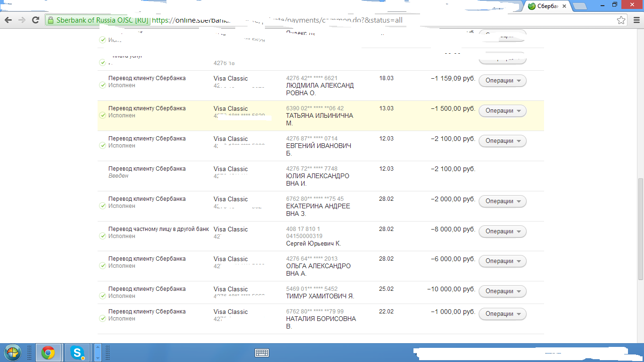This screenshot has width=644, height=362.
Task: Expand Операции for the −8 000,00 руб. transfer
Action: [x=503, y=231]
